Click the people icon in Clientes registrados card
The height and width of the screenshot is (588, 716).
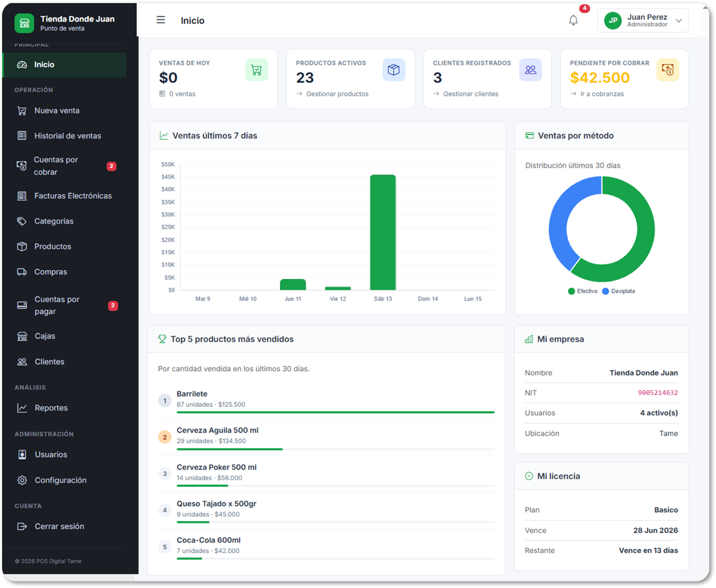point(530,70)
